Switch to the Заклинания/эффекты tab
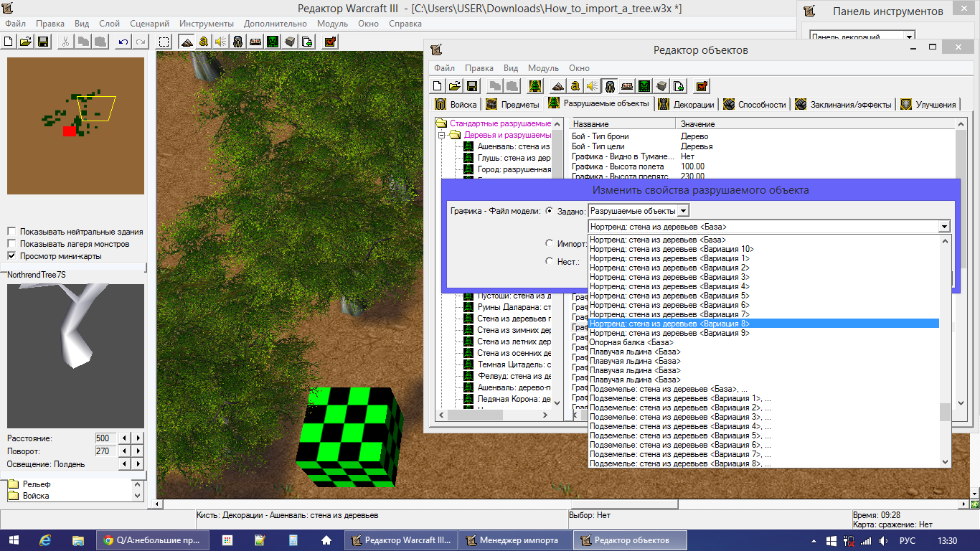 843,105
